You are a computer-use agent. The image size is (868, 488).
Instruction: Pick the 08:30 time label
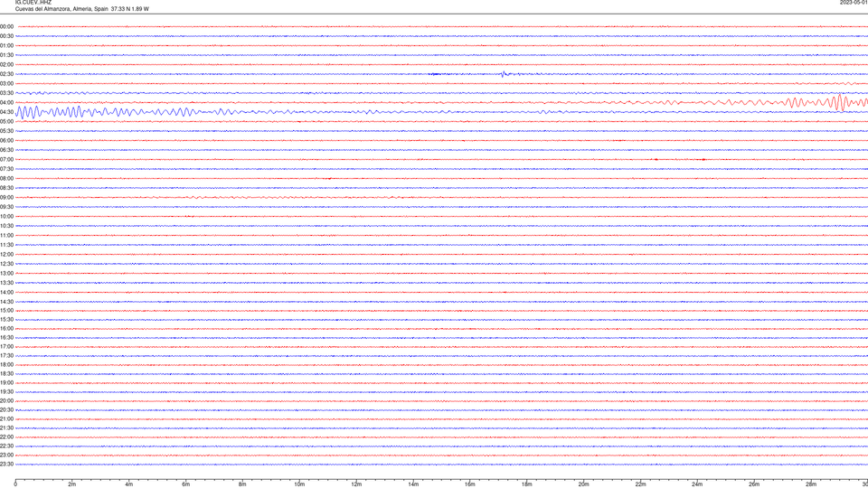click(x=6, y=188)
